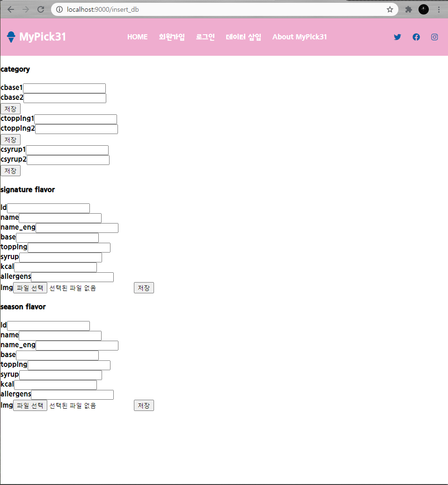
Task: Focus signature flavor name field
Action: pyautogui.click(x=60, y=218)
